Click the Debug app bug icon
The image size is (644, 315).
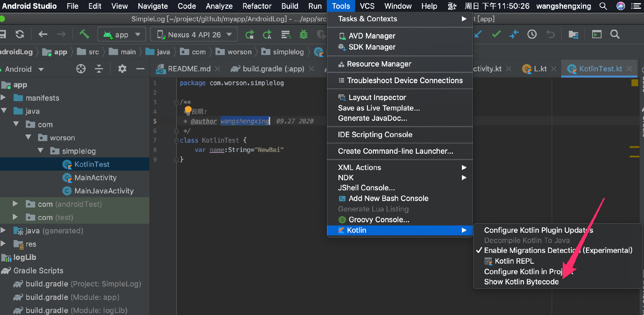(303, 34)
